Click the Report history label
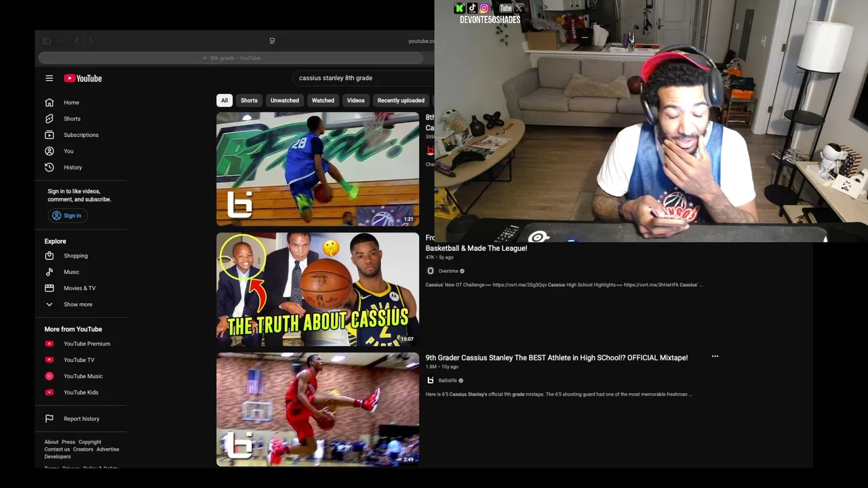The width and height of the screenshot is (868, 488). tap(81, 419)
